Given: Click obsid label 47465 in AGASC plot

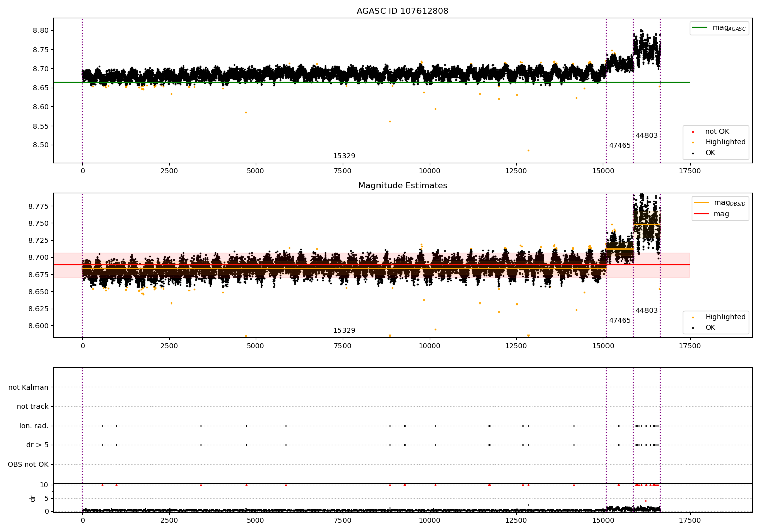Looking at the screenshot, I should [x=620, y=146].
